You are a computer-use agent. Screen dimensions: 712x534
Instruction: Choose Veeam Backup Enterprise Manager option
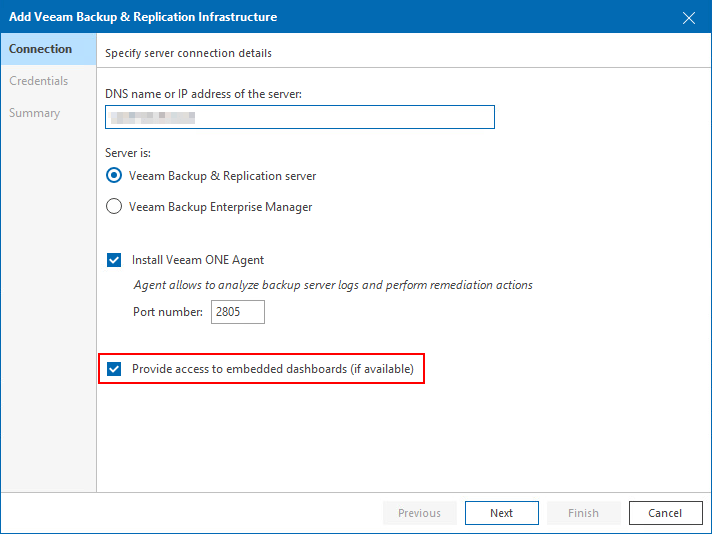pyautogui.click(x=114, y=207)
